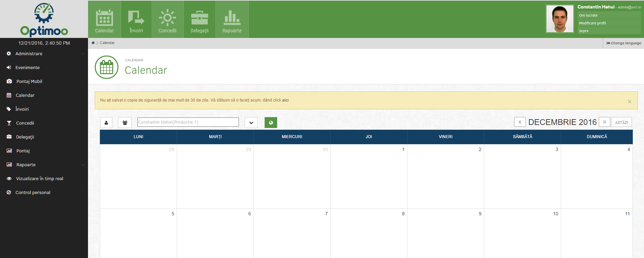
Task: Open the Rapoarte chart tile
Action: (x=232, y=19)
